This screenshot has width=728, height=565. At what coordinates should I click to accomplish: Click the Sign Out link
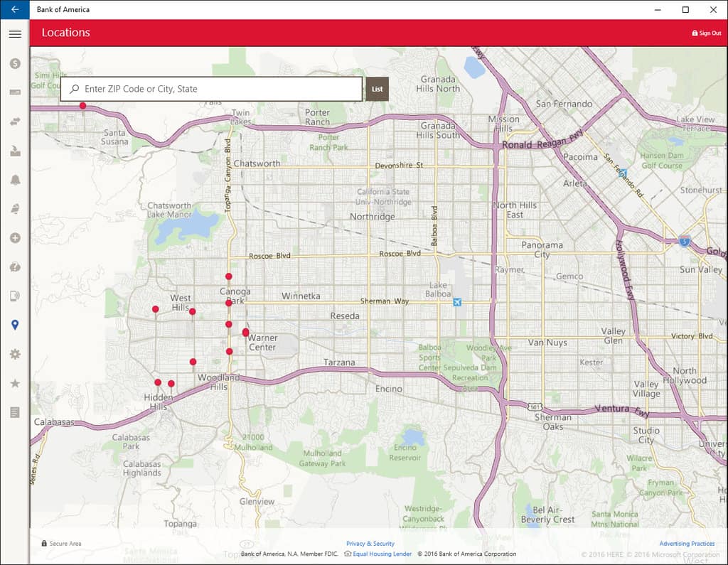coord(707,33)
